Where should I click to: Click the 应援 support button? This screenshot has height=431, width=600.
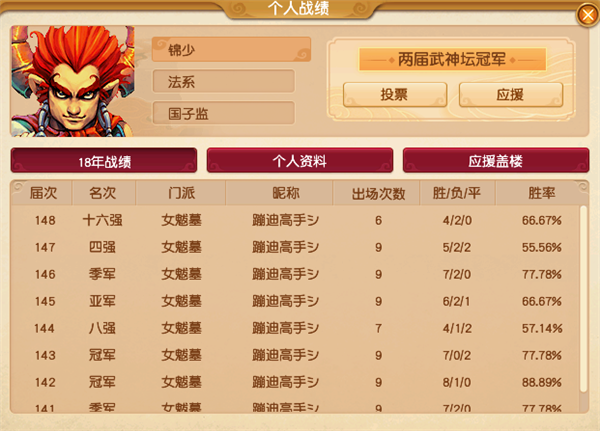tap(511, 95)
